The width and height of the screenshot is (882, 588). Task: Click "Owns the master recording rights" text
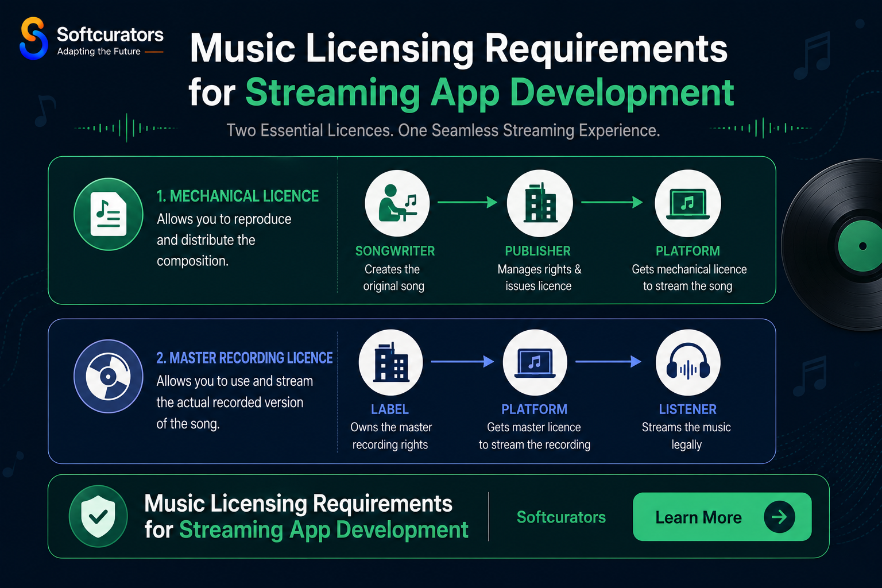point(391,436)
